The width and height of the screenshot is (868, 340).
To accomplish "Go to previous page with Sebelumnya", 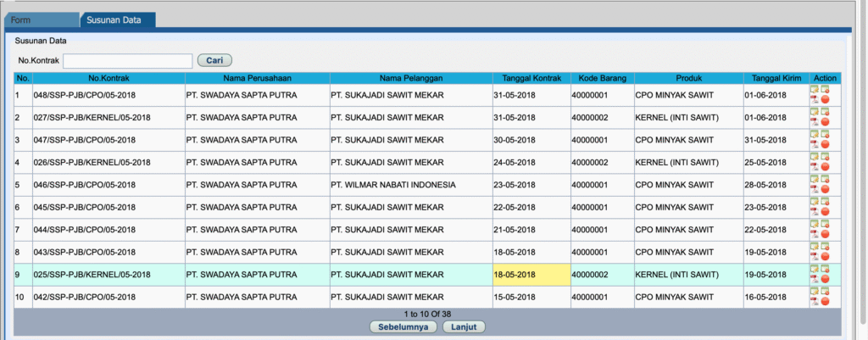I will (403, 326).
